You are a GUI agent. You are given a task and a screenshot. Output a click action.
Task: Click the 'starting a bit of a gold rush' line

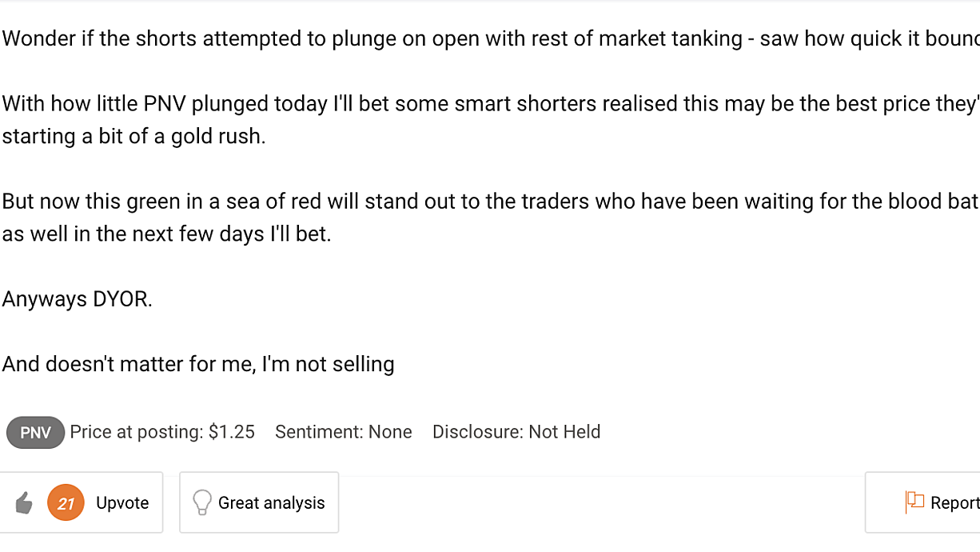(x=133, y=136)
